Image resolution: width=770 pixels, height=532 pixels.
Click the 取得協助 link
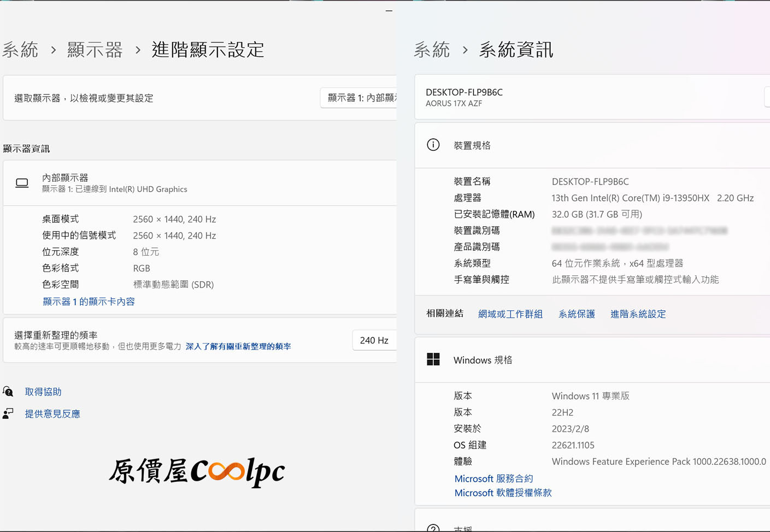(x=43, y=392)
